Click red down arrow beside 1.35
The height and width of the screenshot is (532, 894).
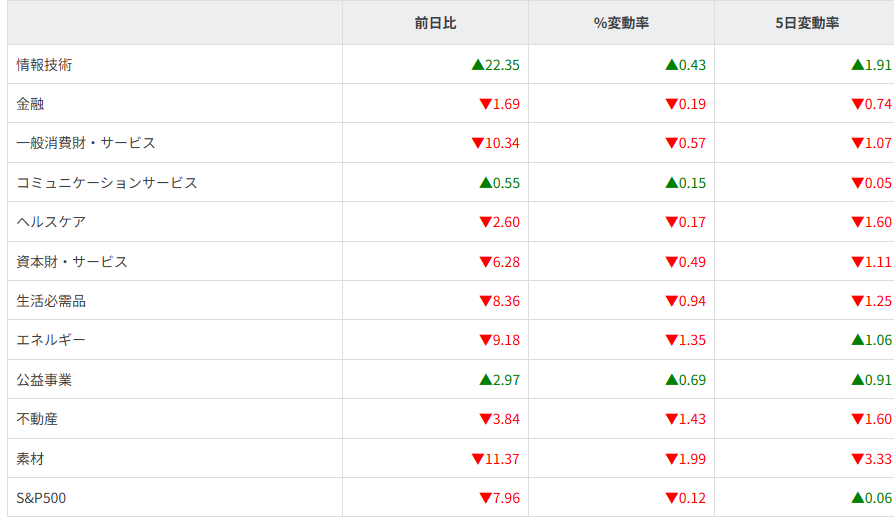click(671, 341)
